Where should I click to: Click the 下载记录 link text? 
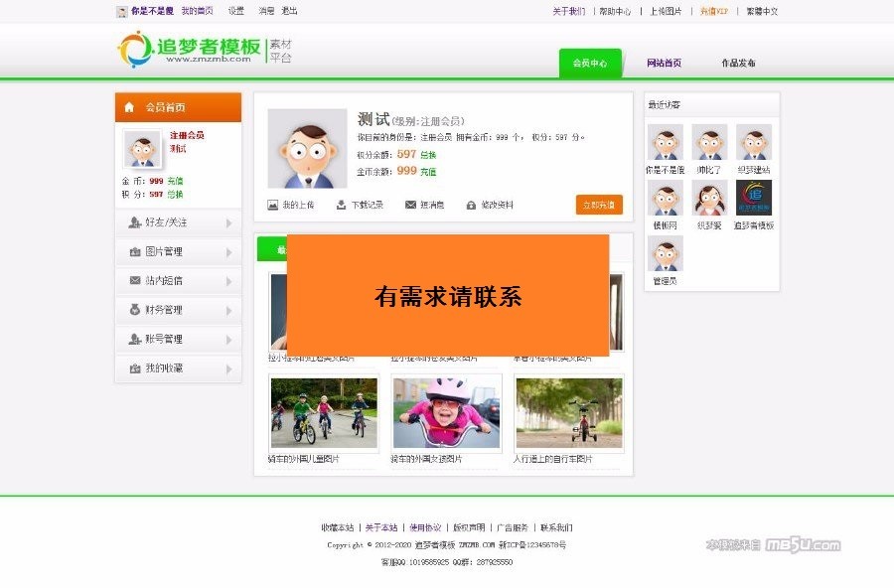368,205
